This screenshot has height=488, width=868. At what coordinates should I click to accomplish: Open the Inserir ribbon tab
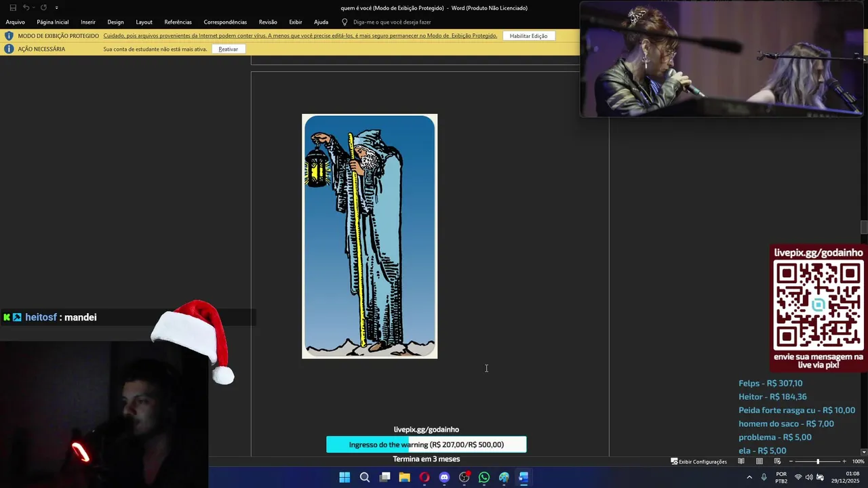[88, 22]
